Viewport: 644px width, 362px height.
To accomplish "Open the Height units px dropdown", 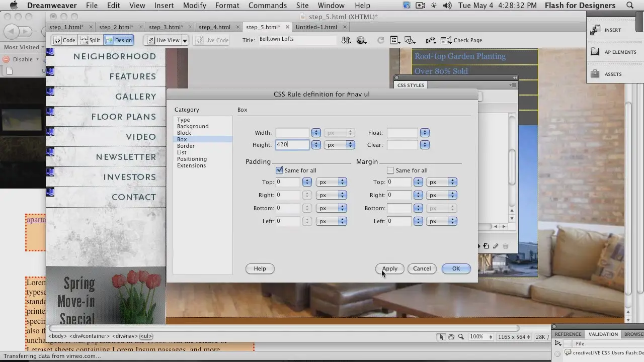I will [340, 145].
